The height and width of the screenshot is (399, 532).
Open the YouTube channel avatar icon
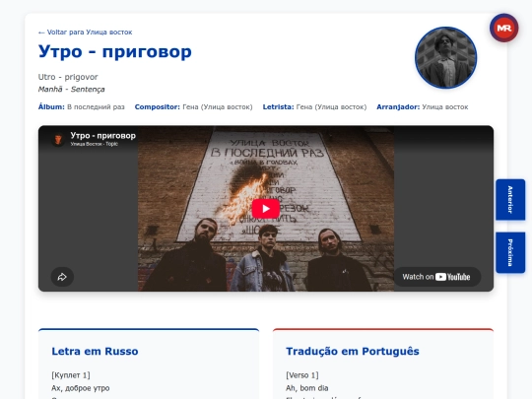[x=58, y=139]
